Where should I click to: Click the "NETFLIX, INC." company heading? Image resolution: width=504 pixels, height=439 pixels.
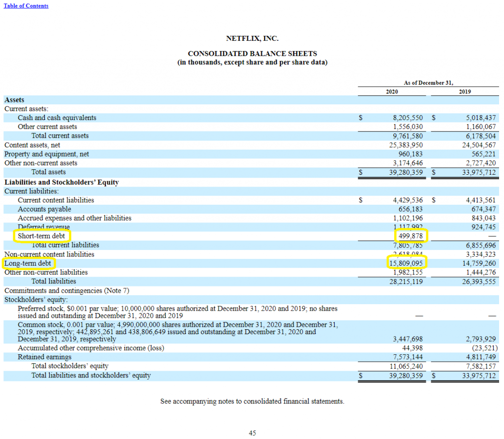point(252,38)
